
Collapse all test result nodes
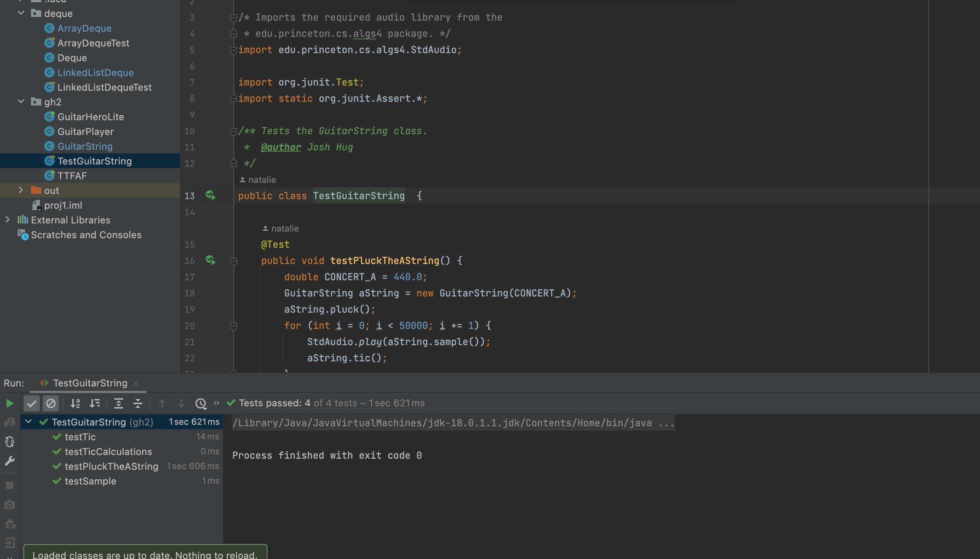coord(138,403)
